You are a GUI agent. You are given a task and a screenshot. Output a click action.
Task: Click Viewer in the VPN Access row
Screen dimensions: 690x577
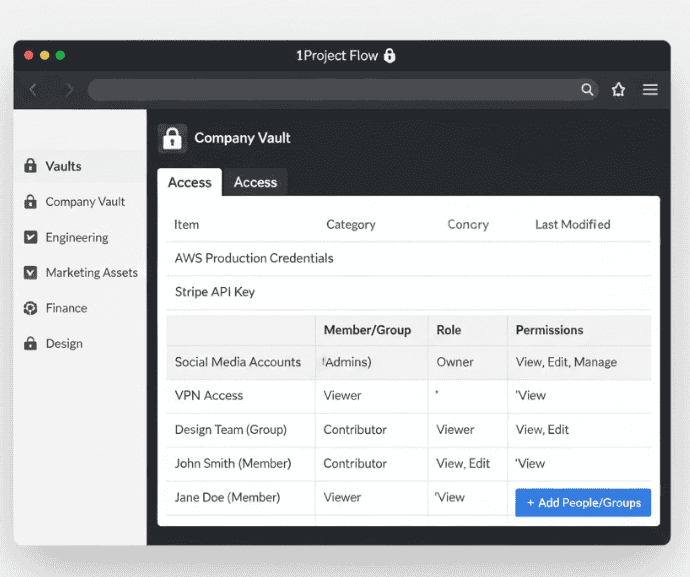click(342, 396)
